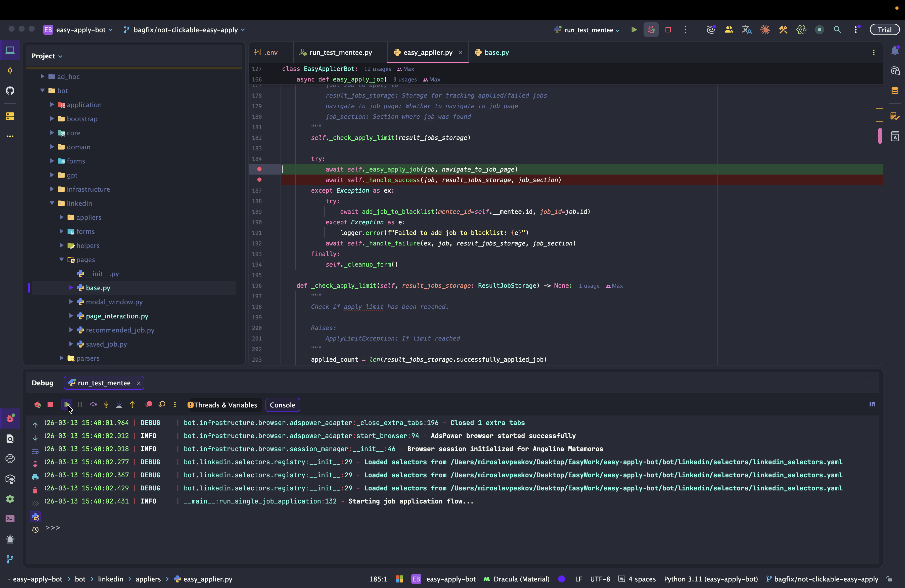Remove breakpoint on the _easy_apply_job line

[259, 169]
